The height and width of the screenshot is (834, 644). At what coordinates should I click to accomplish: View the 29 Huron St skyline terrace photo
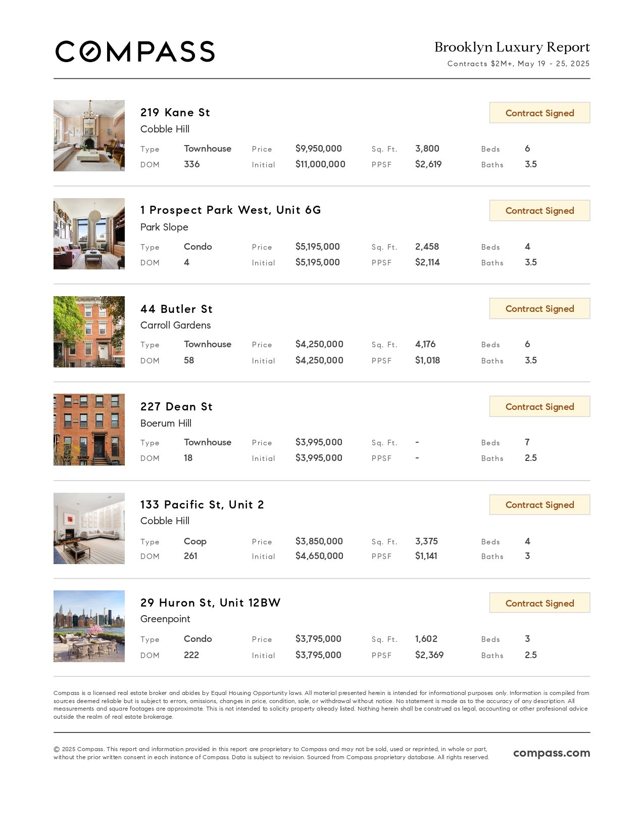[x=89, y=626]
